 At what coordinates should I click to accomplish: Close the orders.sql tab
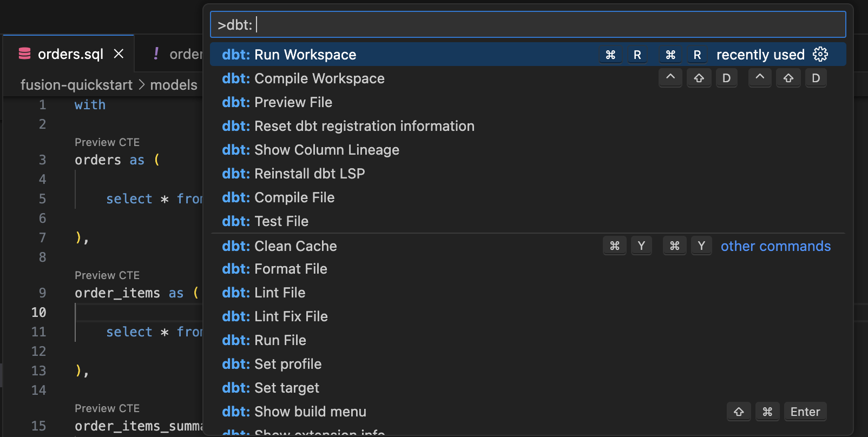coord(119,54)
